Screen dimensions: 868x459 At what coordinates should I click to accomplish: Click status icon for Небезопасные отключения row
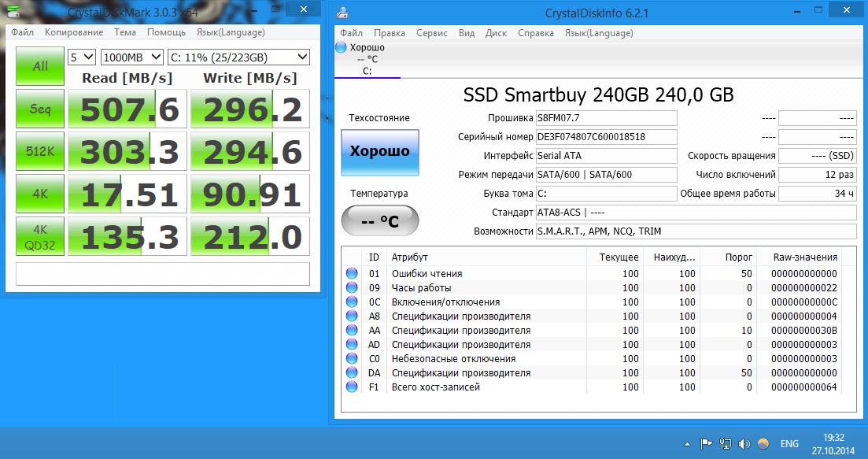[352, 358]
